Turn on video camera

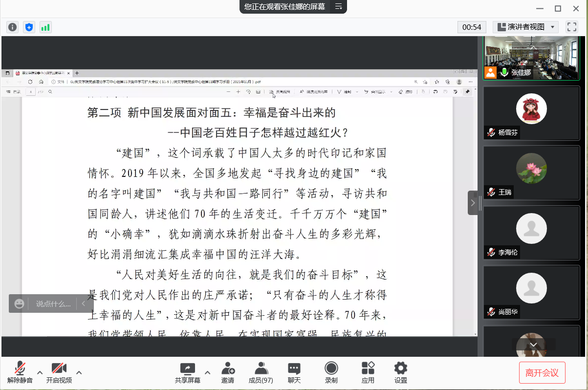pyautogui.click(x=59, y=372)
